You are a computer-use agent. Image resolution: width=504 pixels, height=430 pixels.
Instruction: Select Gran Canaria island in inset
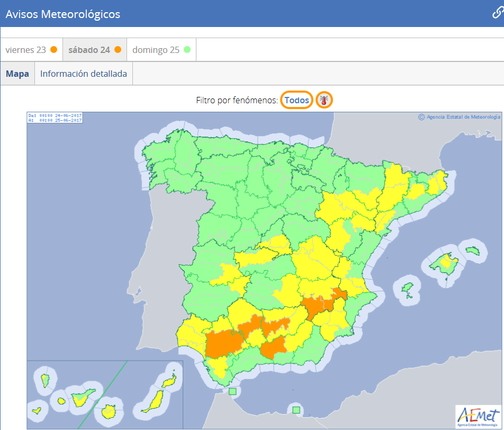(110, 411)
